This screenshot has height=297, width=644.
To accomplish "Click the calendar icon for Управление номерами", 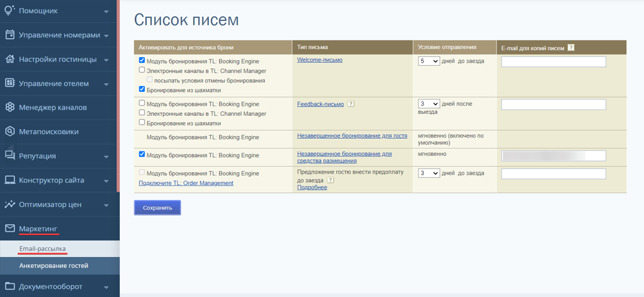I will (x=9, y=35).
